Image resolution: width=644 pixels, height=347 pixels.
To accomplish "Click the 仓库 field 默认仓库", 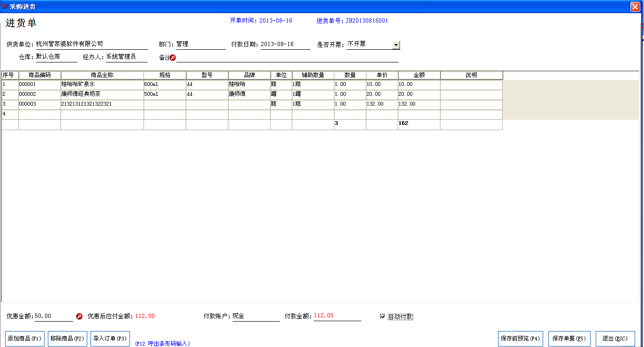I will pos(56,57).
